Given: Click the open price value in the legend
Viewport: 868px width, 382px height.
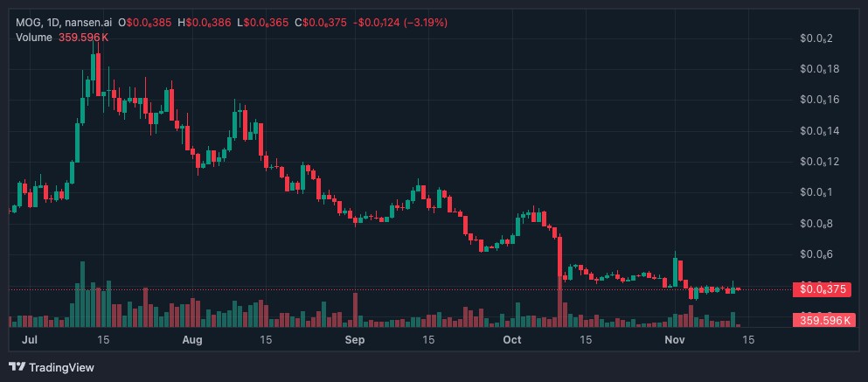Looking at the screenshot, I should click(x=149, y=23).
